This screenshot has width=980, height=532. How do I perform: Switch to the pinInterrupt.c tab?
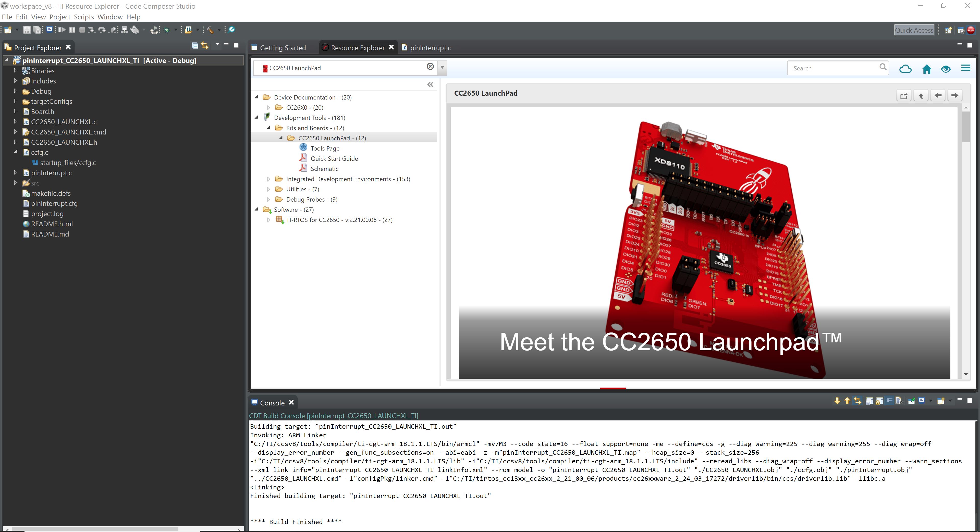point(430,47)
